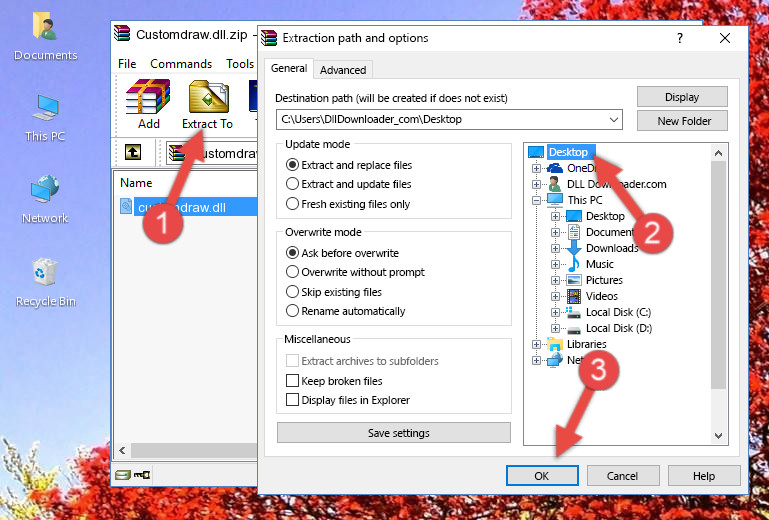Open the Destination path dropdown arrow
The width and height of the screenshot is (769, 520).
click(x=614, y=119)
